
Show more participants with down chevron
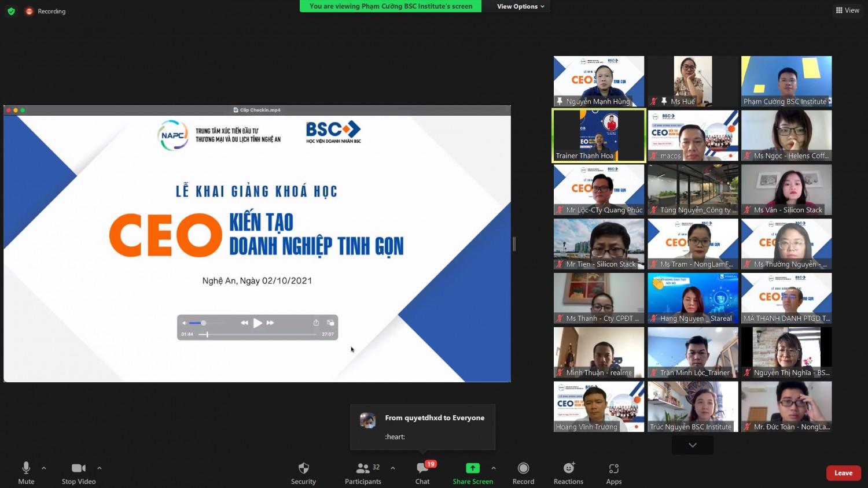point(692,445)
